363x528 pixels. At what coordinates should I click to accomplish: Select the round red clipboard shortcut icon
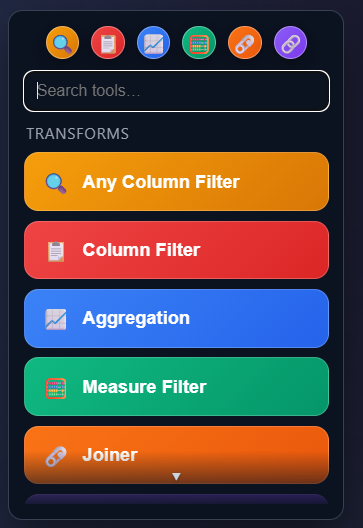(x=108, y=43)
